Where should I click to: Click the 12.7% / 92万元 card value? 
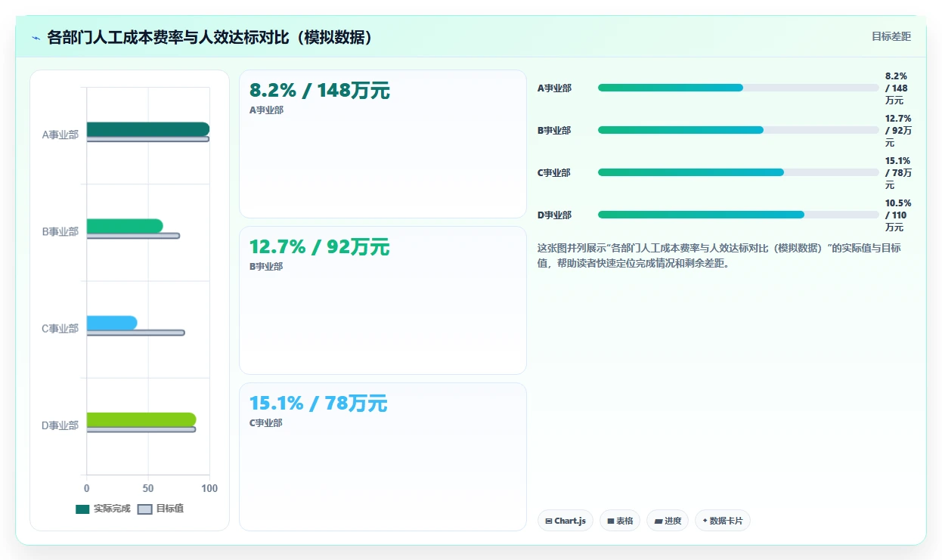[319, 247]
